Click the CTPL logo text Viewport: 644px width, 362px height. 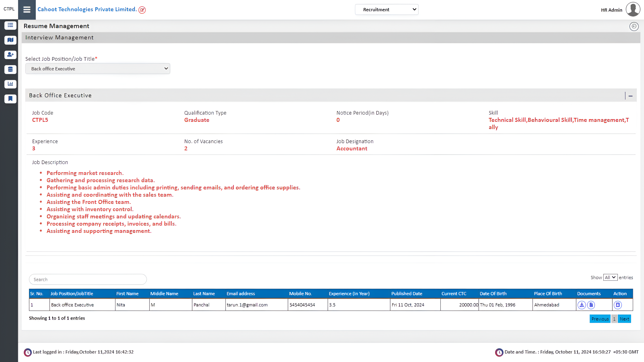[x=9, y=9]
